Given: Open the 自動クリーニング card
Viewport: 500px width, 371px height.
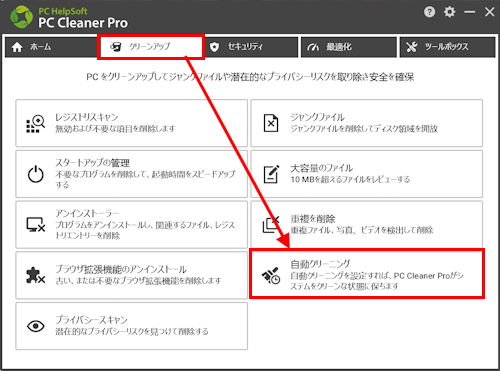Looking at the screenshot, I should coord(367,273).
